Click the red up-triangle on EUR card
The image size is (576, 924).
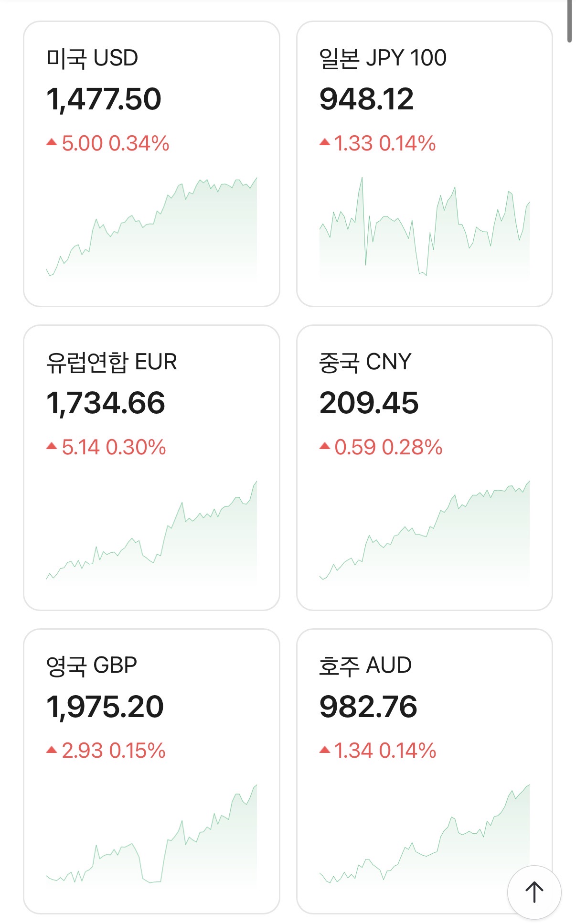pos(52,446)
